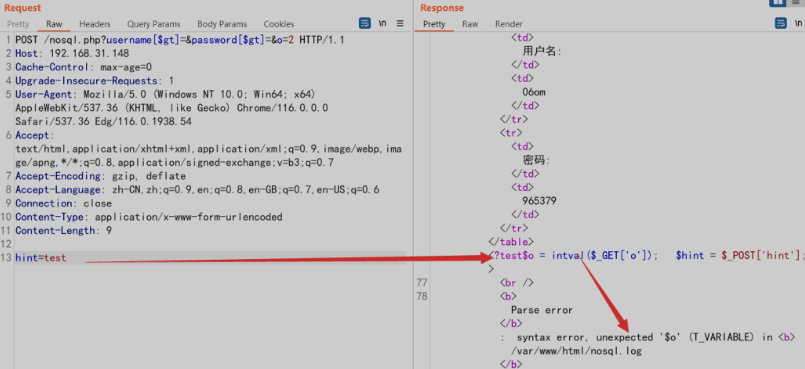Click the Request panel title
This screenshot has width=805, height=369.
pos(23,8)
